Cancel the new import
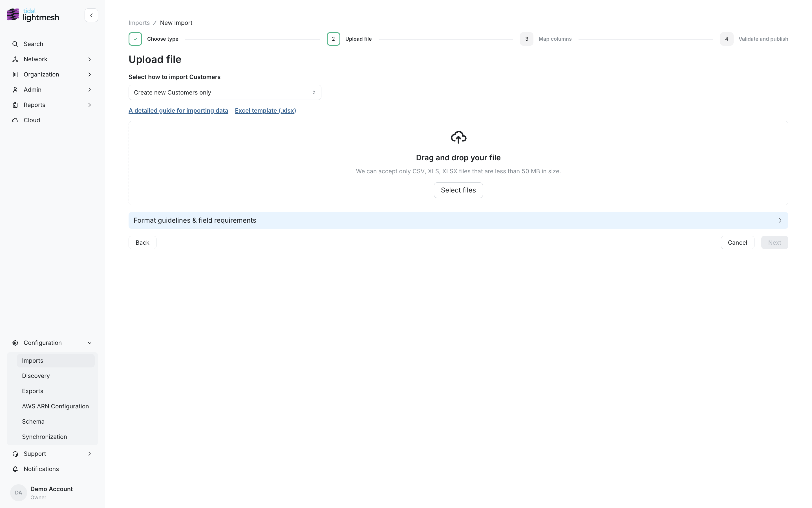The width and height of the screenshot is (812, 508). [x=738, y=243]
